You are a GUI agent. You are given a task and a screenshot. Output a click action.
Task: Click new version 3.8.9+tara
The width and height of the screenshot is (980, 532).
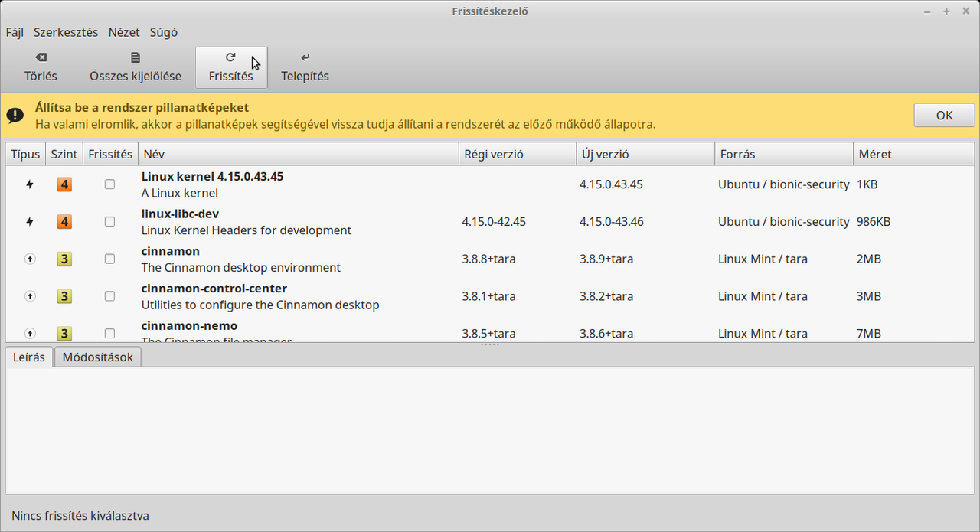pyautogui.click(x=606, y=259)
